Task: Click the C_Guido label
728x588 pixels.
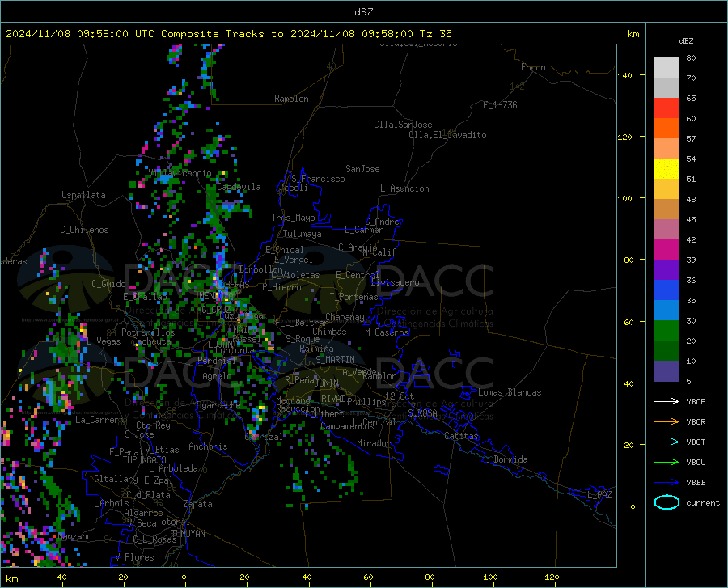Action: coord(108,284)
